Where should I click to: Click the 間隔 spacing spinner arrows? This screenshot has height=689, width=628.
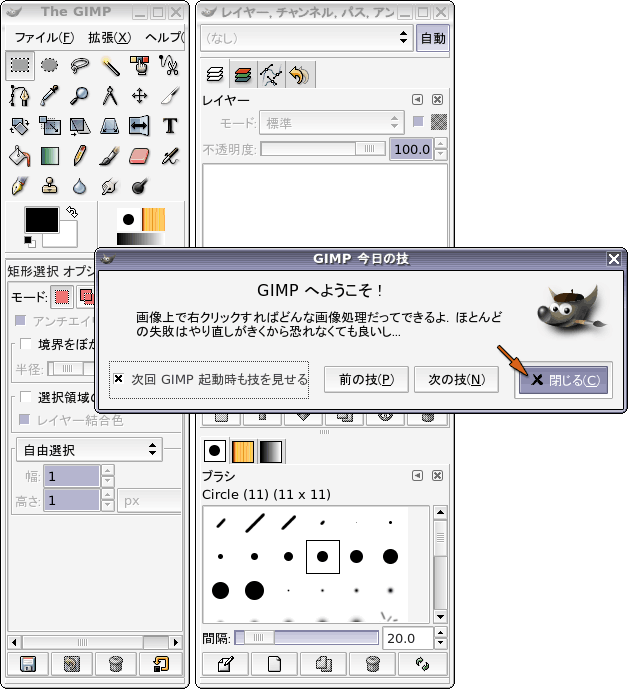[441, 638]
